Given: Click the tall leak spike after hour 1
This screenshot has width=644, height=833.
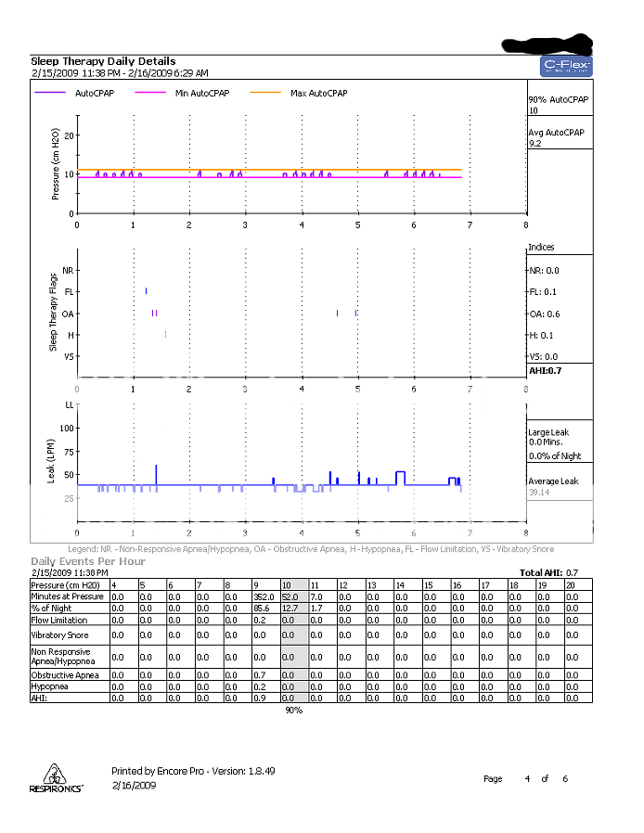Looking at the screenshot, I should [x=156, y=473].
